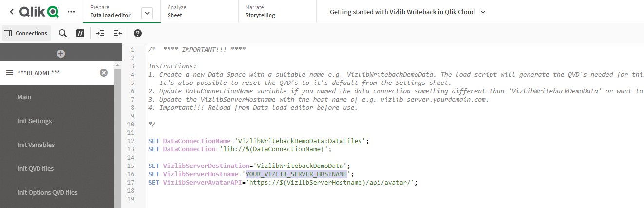Toggle comment on selected lines

(80, 33)
